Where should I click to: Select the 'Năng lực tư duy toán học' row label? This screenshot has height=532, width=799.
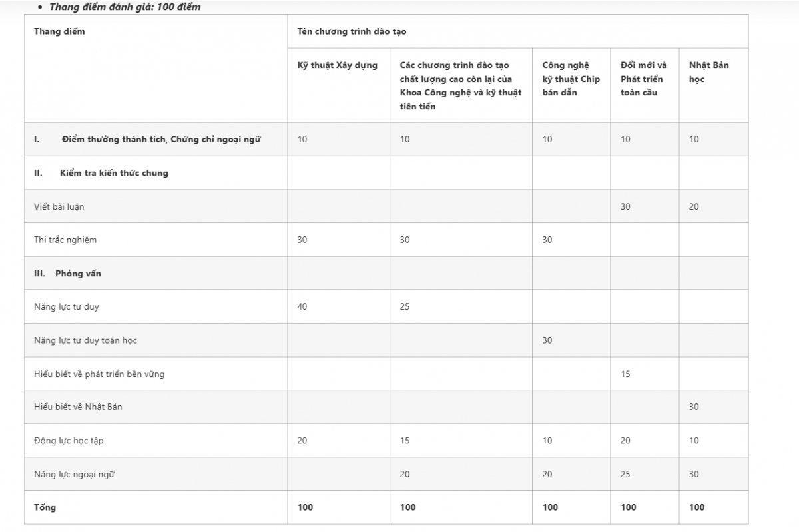click(x=85, y=340)
